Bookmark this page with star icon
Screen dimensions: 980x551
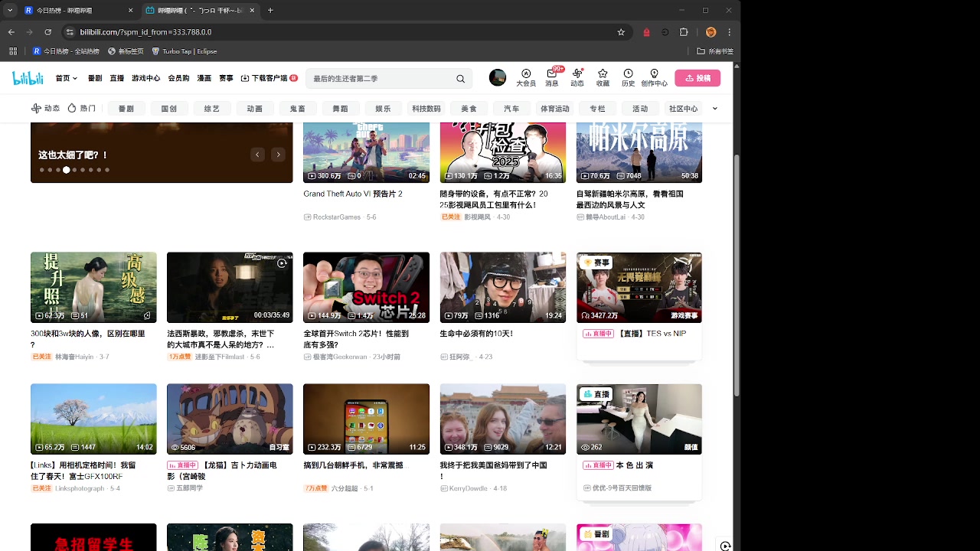(621, 32)
